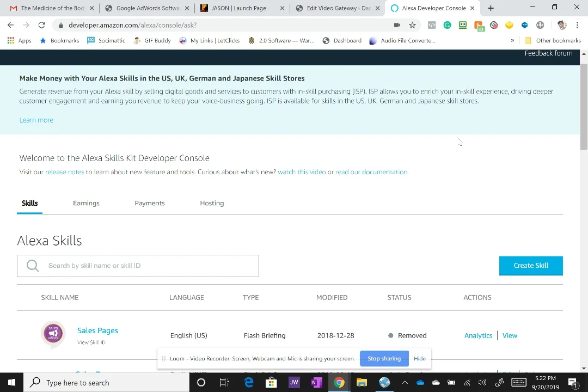Open the Socimattic bookmark

[106, 40]
